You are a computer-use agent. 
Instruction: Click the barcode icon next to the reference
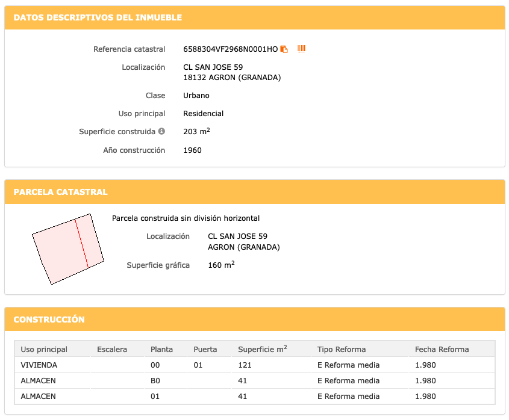point(302,49)
